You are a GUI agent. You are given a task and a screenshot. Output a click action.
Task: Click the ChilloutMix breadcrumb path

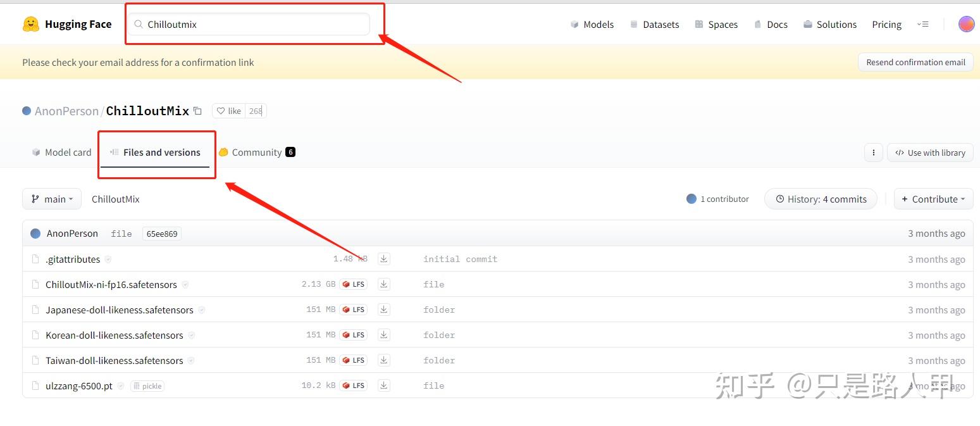[115, 199]
